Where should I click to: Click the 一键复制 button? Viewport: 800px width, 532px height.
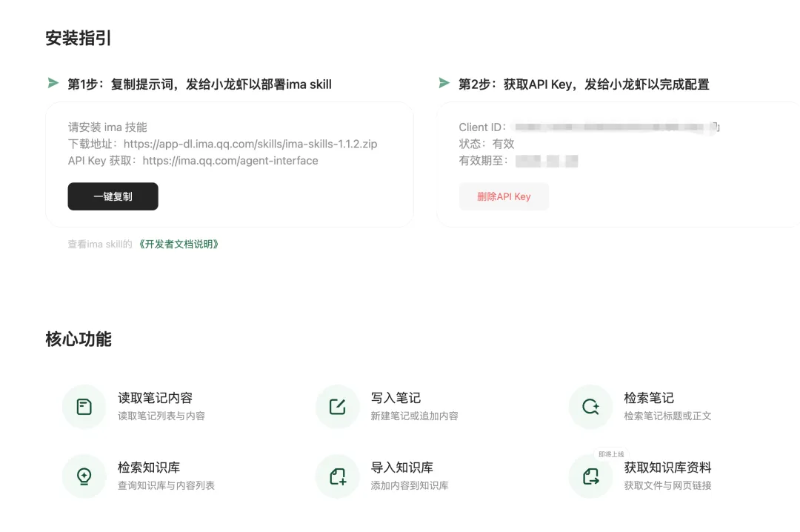pyautogui.click(x=113, y=196)
